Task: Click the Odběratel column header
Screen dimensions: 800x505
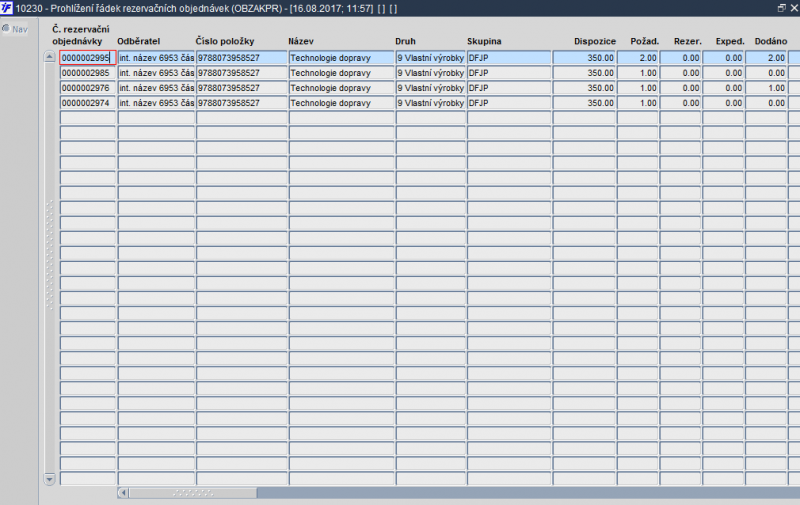Action: 139,41
